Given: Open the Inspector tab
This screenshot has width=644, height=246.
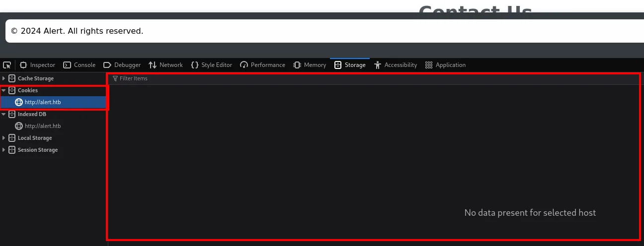Looking at the screenshot, I should tap(38, 65).
